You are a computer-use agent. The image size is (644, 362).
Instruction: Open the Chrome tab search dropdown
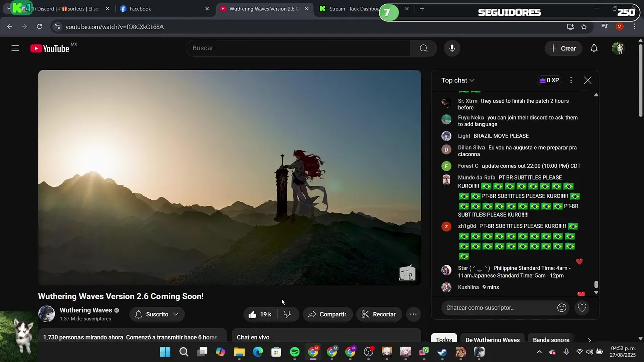pos(9,9)
